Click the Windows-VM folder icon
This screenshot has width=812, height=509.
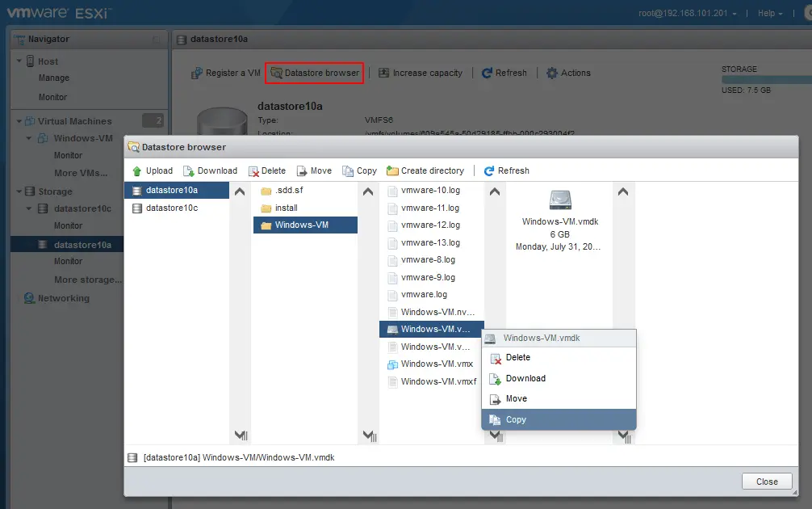pos(266,225)
